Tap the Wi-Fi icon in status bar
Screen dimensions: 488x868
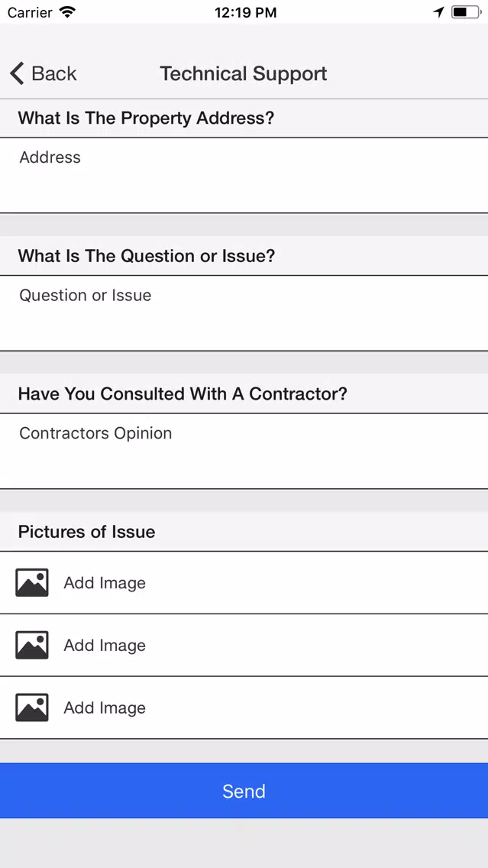(x=68, y=12)
